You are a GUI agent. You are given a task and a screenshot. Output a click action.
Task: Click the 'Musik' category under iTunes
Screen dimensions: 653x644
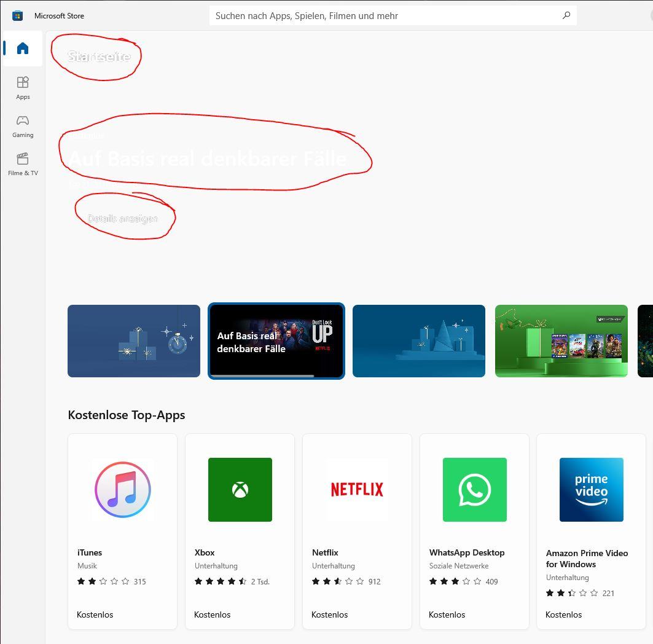coord(87,566)
